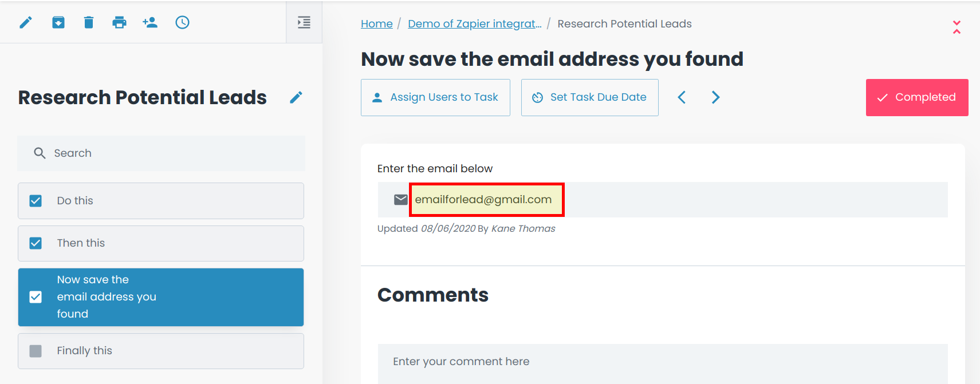Click the Assign Users to Task button

(x=435, y=97)
